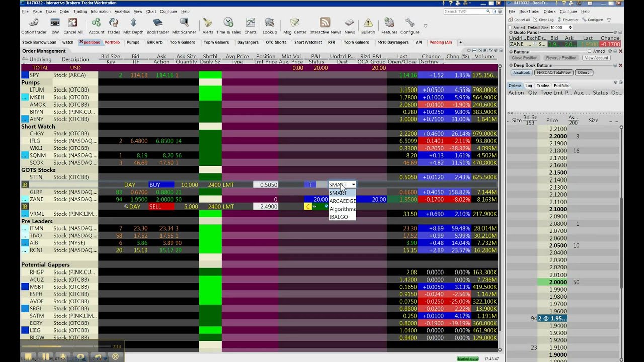Viewport: 644px width, 362px height.
Task: Toggle Armed checkbox beside Default Size
Action: 510,27
